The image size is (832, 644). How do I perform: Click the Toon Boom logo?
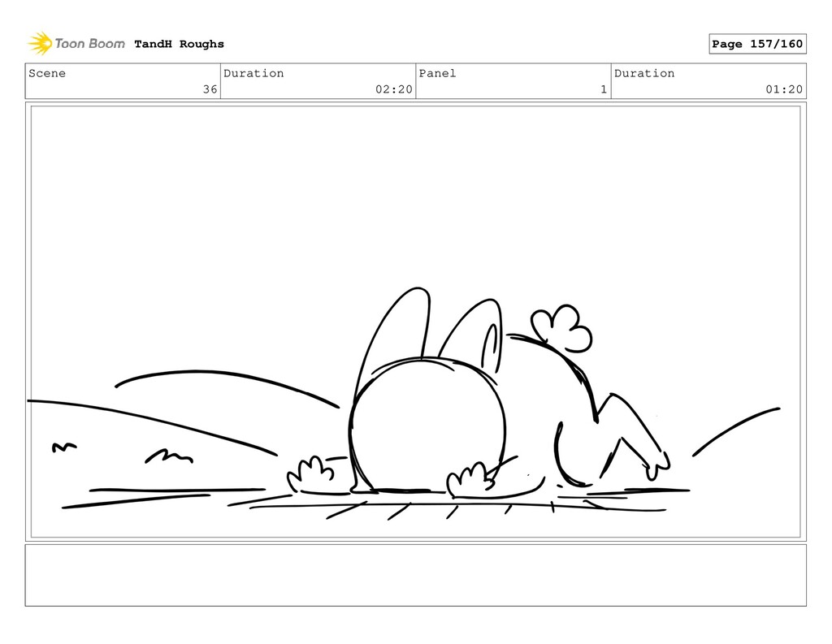[76, 44]
